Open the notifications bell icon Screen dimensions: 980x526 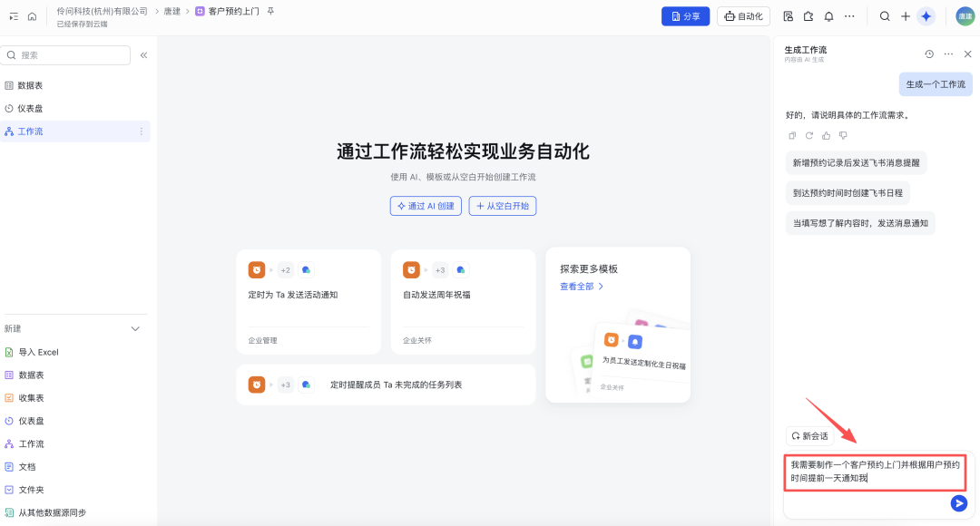pyautogui.click(x=828, y=16)
